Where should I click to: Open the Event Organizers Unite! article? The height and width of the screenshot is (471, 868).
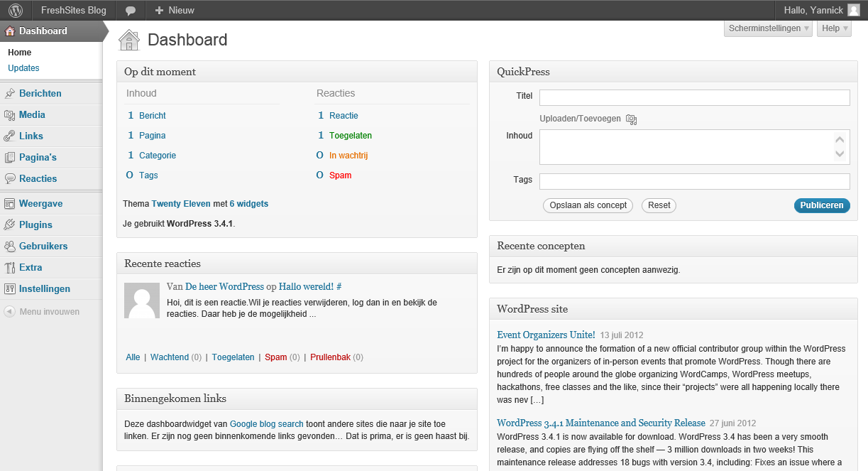(x=546, y=335)
